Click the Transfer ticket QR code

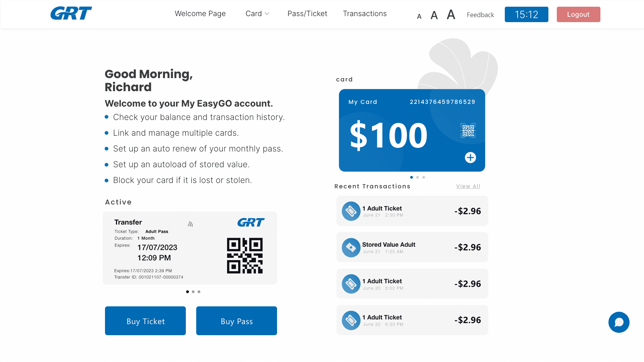pos(245,256)
